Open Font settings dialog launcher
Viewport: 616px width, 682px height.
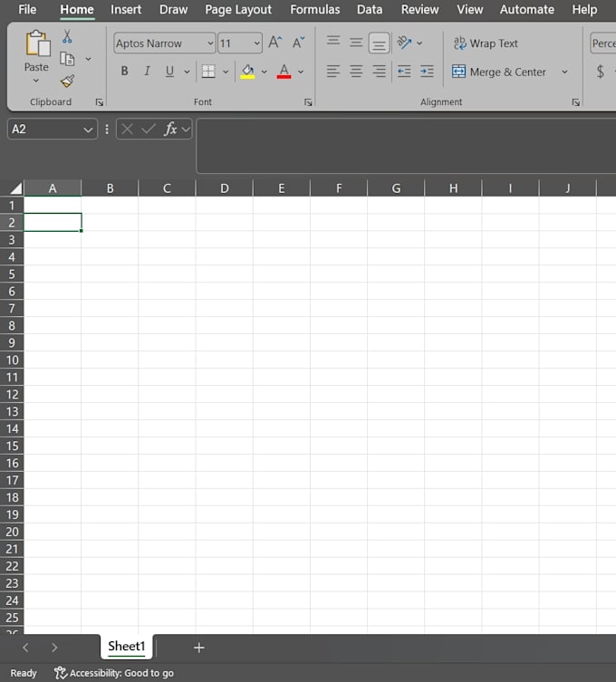[x=308, y=102]
